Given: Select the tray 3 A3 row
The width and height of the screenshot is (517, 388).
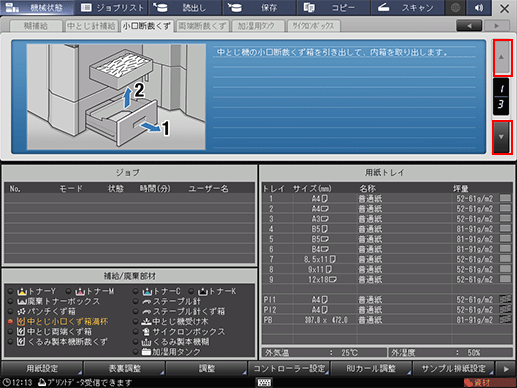Looking at the screenshot, I should [387, 219].
